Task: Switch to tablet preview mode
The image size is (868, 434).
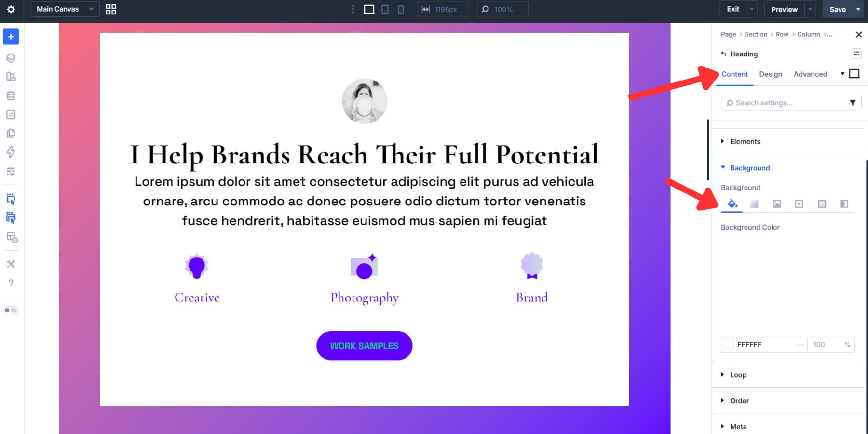Action: point(385,9)
